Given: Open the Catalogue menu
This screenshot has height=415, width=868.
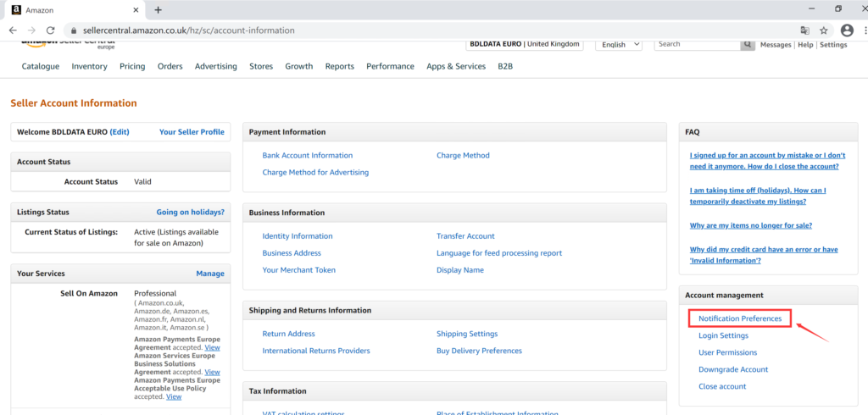Looking at the screenshot, I should [x=41, y=66].
